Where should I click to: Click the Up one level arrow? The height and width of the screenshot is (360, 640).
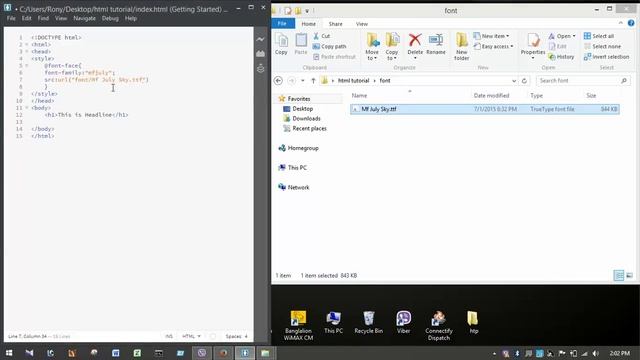313,80
